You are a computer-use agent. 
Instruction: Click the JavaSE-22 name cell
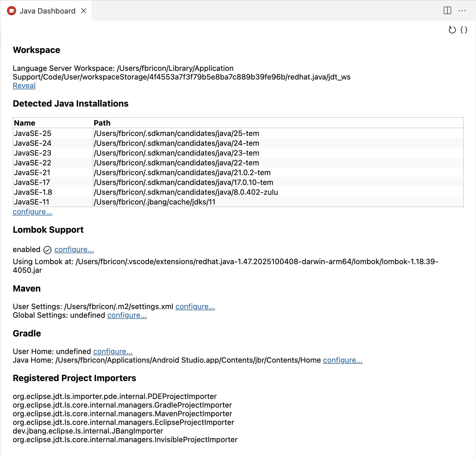point(53,163)
